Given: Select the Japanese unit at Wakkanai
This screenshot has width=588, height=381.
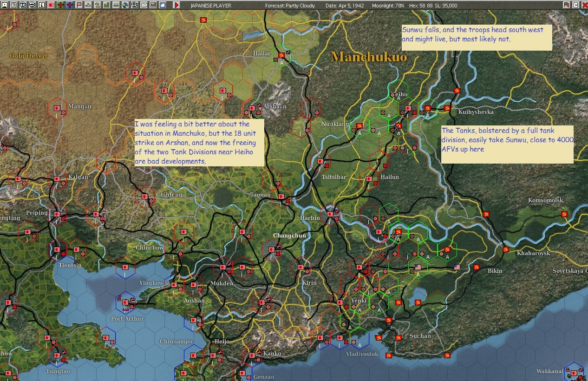Looking at the screenshot, I should click(575, 372).
